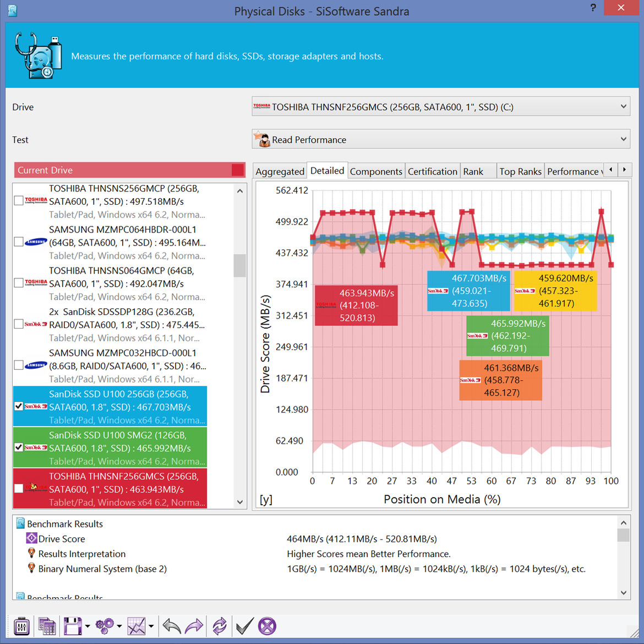Select the Drive Score result row
Screen dimensions: 644x644
pyautogui.click(x=315, y=538)
